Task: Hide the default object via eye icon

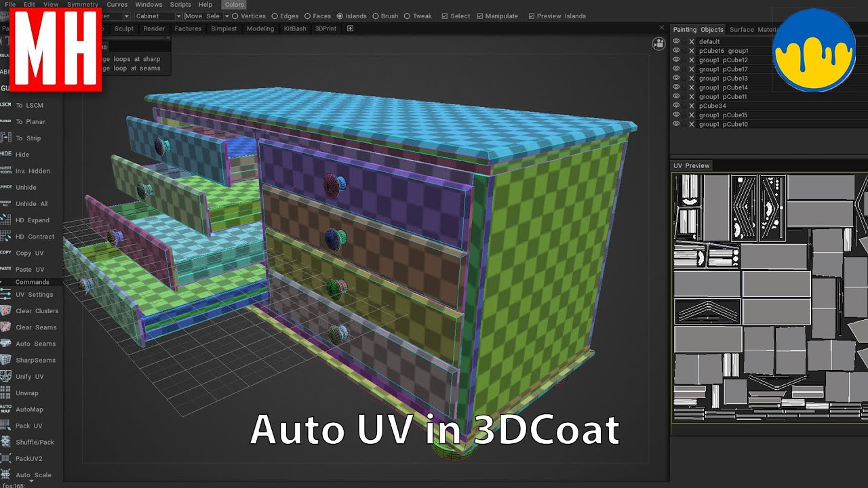Action: click(676, 41)
